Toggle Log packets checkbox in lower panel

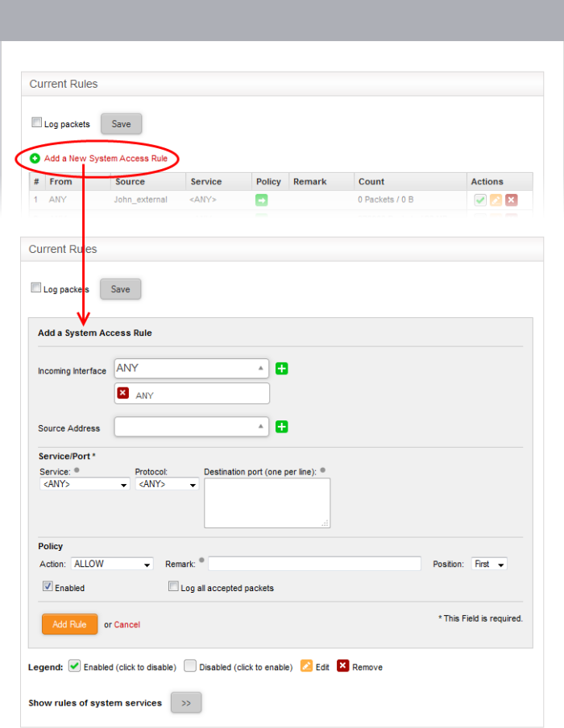35,287
